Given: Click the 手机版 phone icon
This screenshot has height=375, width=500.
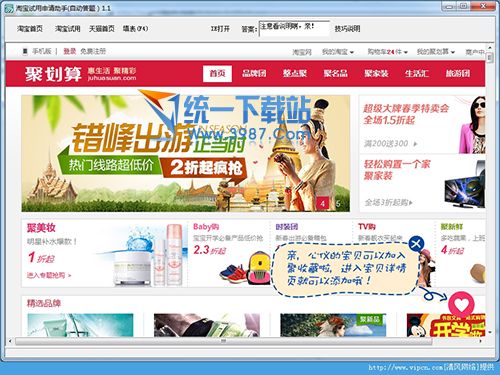Looking at the screenshot, I should point(25,51).
